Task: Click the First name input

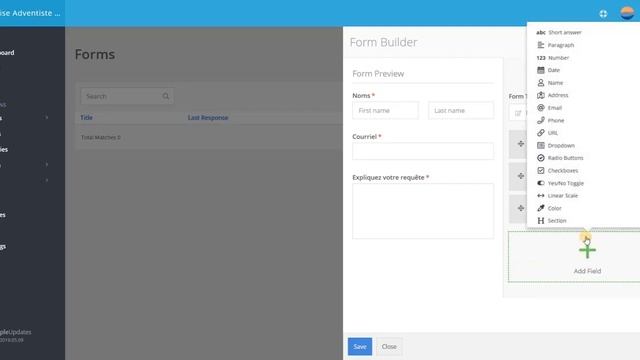Action: (386, 111)
